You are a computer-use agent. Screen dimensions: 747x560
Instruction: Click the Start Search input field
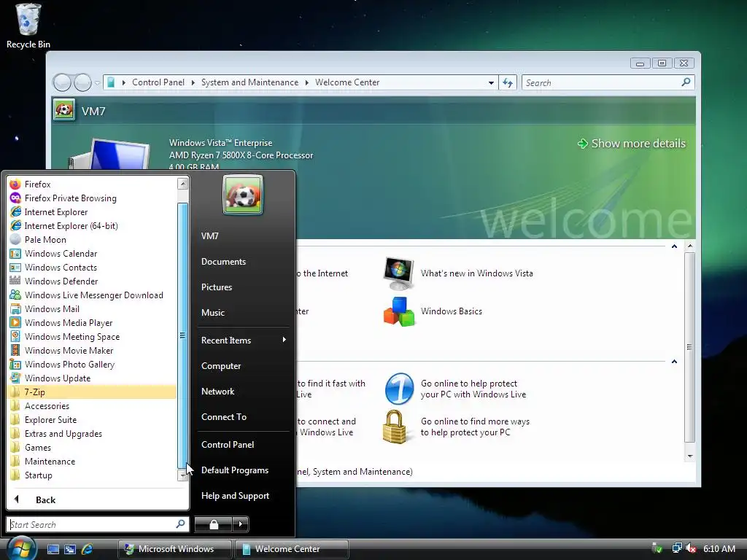(x=98, y=524)
